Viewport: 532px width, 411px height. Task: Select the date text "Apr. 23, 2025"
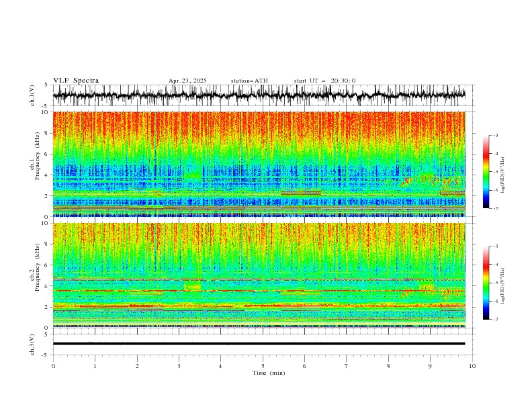coord(187,81)
